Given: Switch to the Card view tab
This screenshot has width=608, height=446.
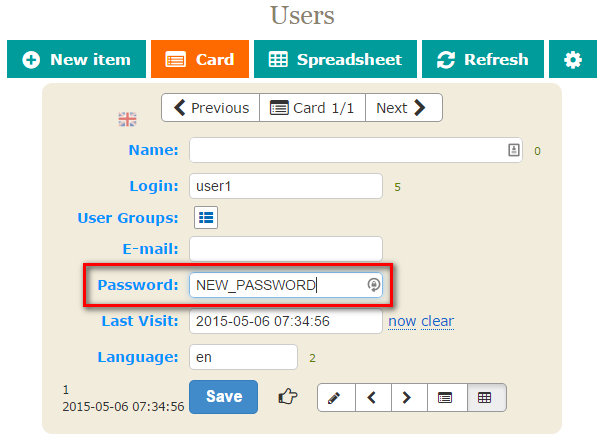Looking at the screenshot, I should [x=200, y=59].
